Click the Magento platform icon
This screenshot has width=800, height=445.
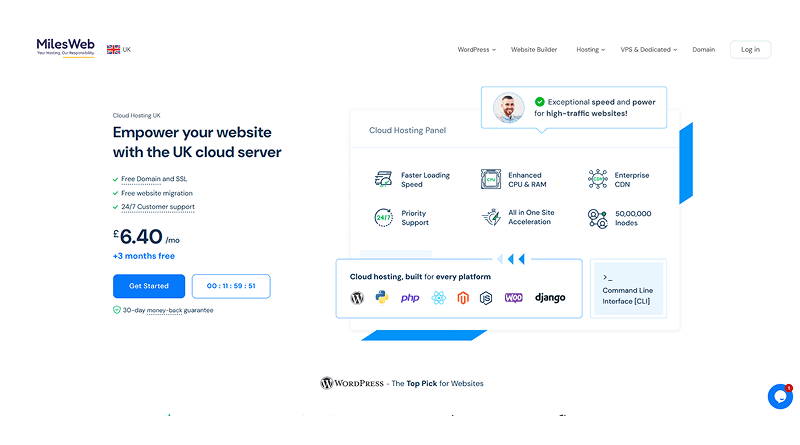pyautogui.click(x=463, y=298)
